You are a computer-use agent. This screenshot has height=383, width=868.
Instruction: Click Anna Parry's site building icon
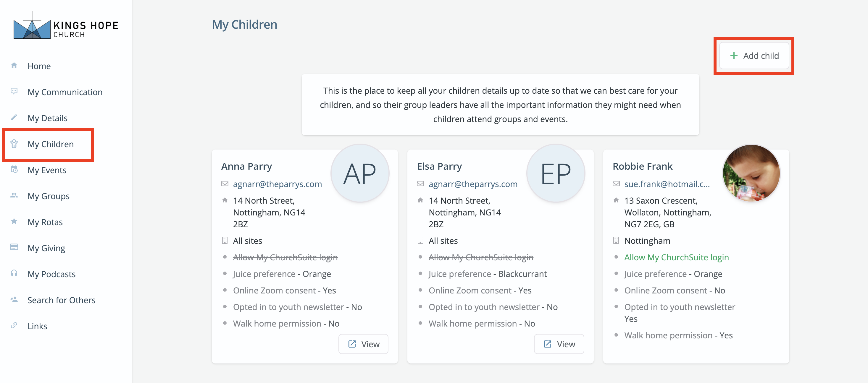[225, 240]
